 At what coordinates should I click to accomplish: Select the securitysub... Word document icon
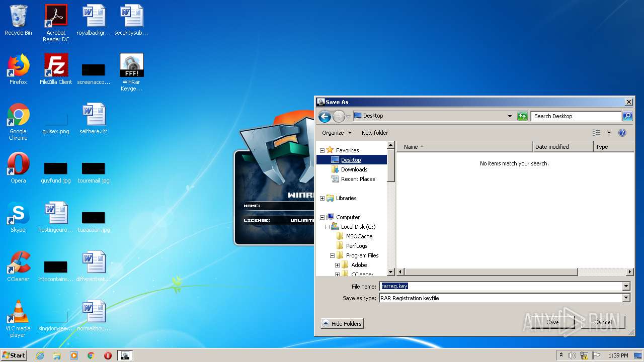pos(131,20)
